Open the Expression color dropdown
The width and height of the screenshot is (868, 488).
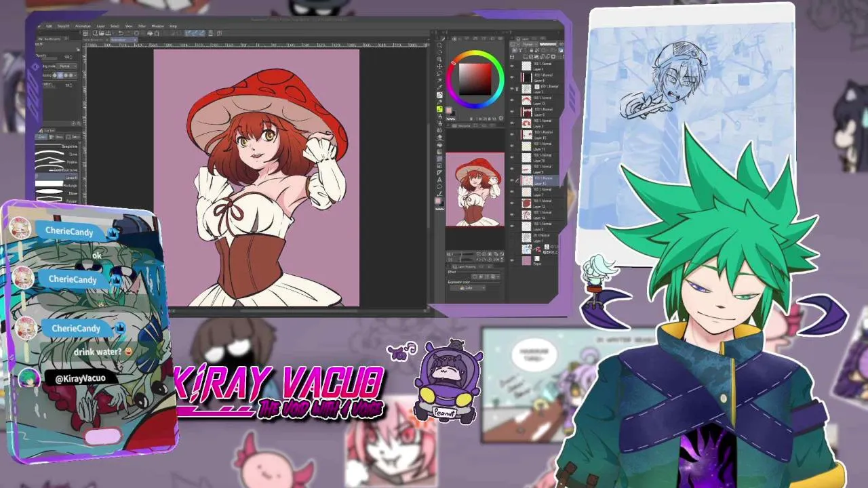tap(468, 288)
